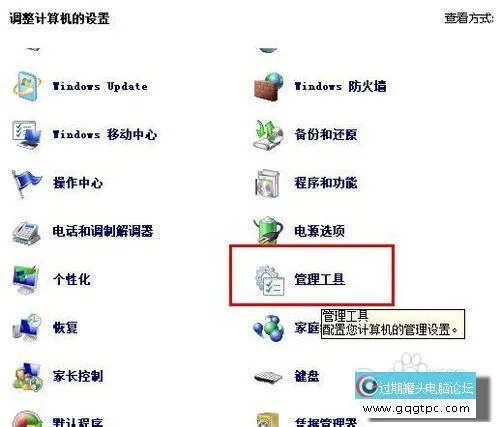Click the 键盘 keyboard icon
This screenshot has height=427, width=500.
tap(269, 377)
